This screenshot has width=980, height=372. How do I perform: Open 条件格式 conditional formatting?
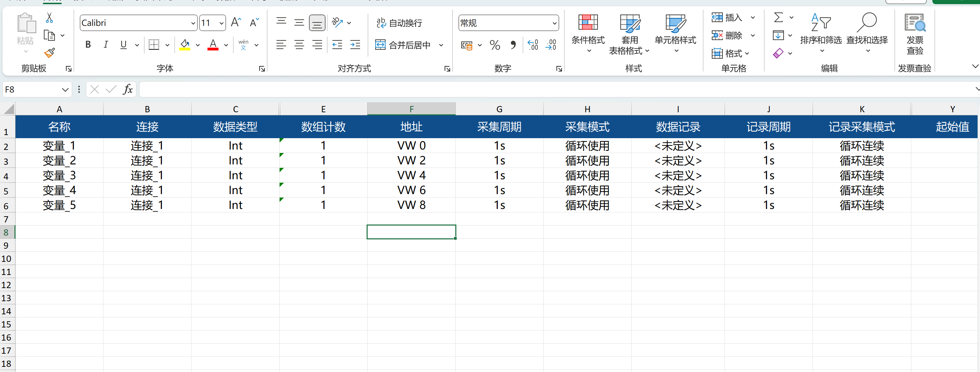(588, 34)
